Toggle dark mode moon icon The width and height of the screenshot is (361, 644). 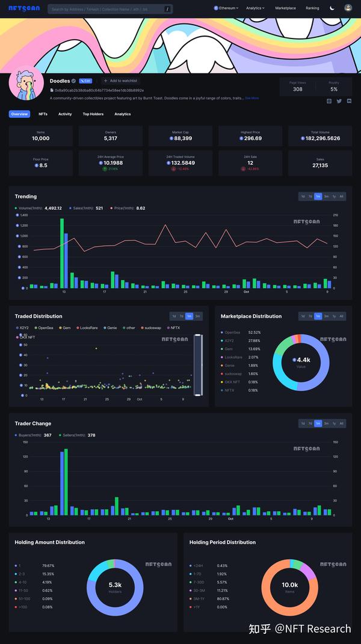(x=332, y=8)
